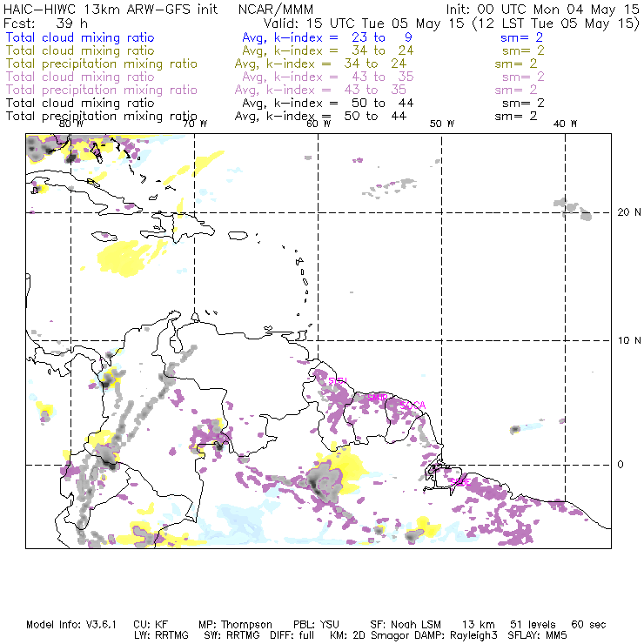
Task: Click the "DAMP: Rayleigh3" model setting
Action: tap(455, 635)
